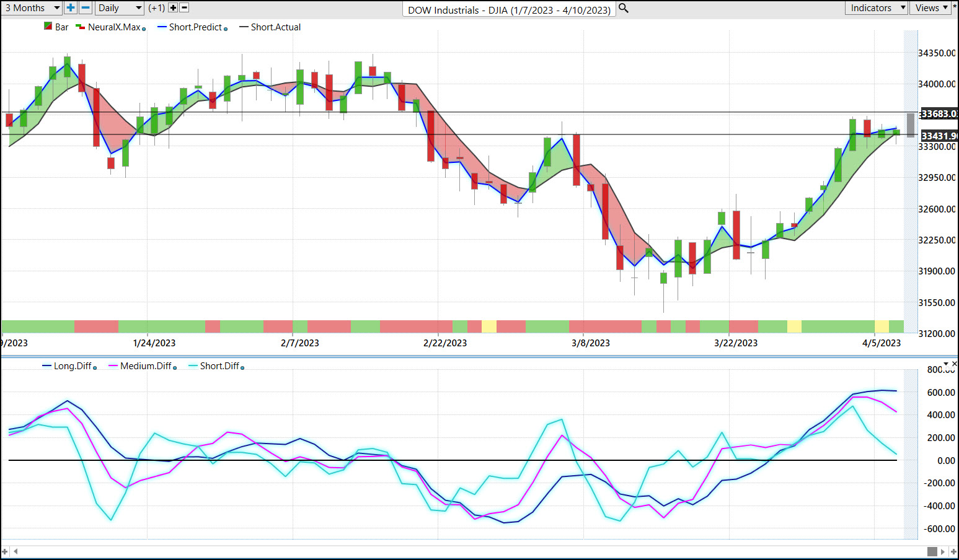The width and height of the screenshot is (959, 560).
Task: Click the 32250.00 price axis label
Action: click(937, 240)
